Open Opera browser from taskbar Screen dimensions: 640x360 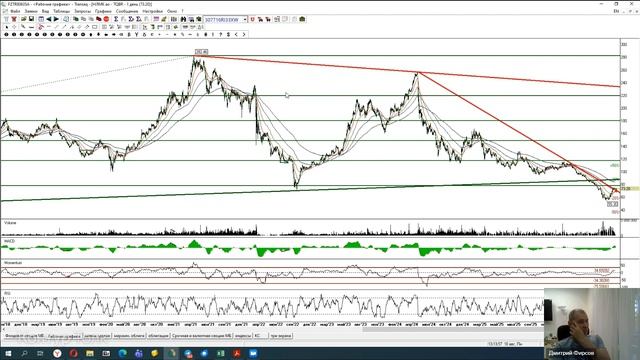(73, 353)
